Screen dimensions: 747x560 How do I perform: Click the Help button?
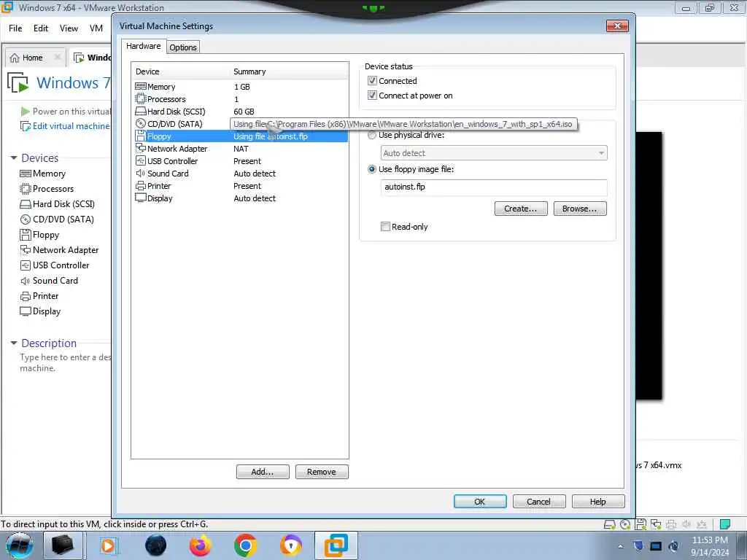598,502
